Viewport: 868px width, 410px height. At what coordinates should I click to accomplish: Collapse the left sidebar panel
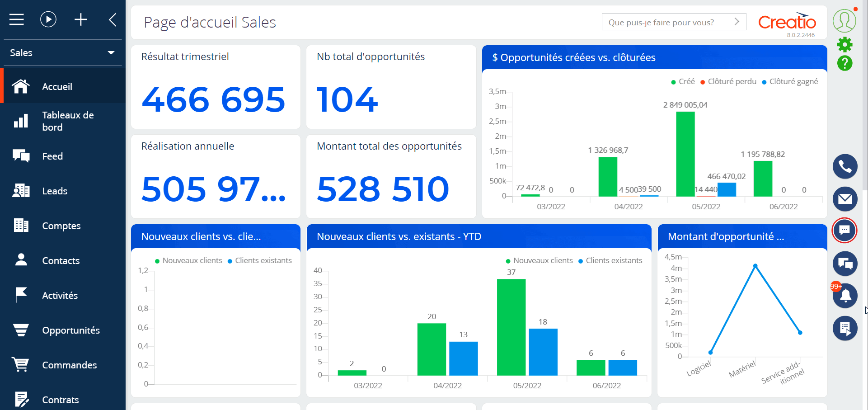coord(113,19)
